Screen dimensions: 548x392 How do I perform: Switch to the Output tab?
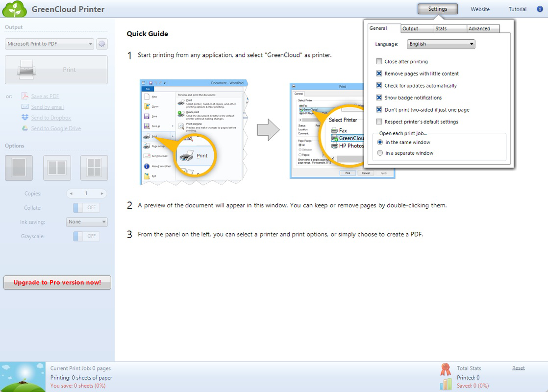(x=417, y=28)
